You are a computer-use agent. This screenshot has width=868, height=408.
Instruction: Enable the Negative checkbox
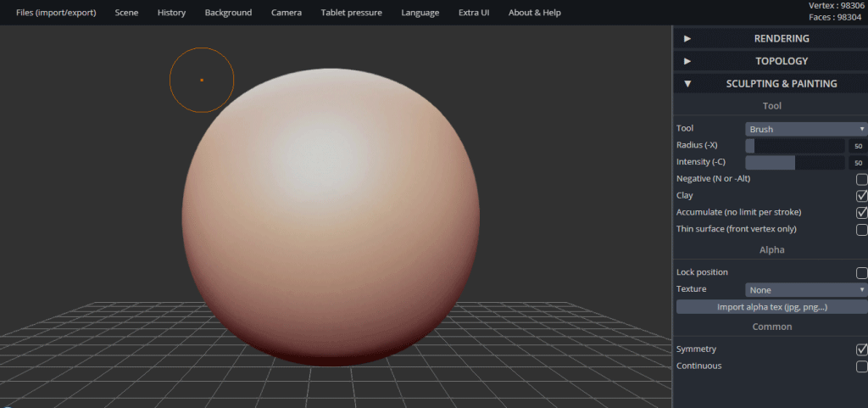(x=861, y=179)
